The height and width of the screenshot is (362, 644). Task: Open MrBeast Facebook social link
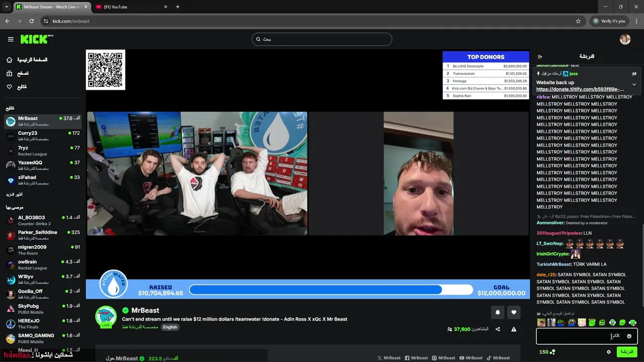point(416,358)
